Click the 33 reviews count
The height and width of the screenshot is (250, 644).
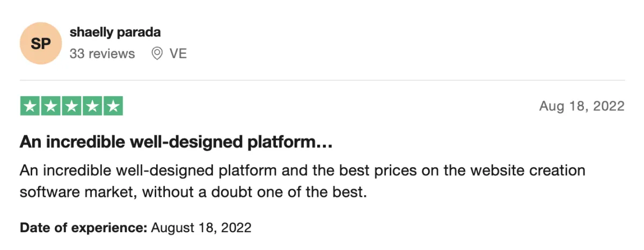point(102,54)
